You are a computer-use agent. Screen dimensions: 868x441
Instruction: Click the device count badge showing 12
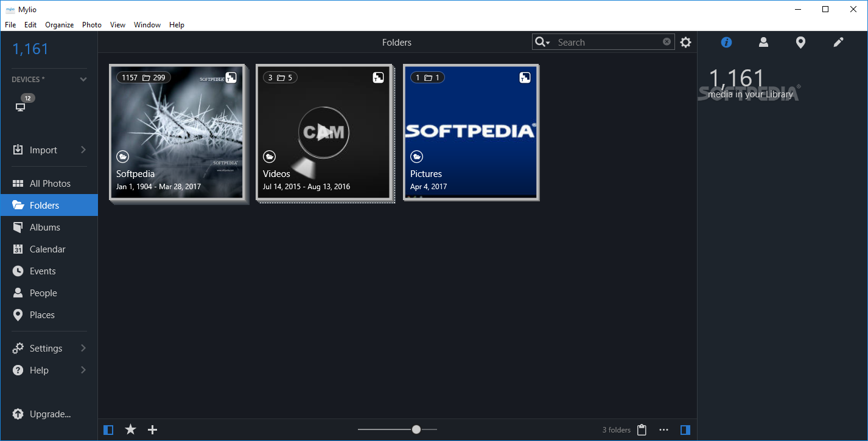point(28,98)
